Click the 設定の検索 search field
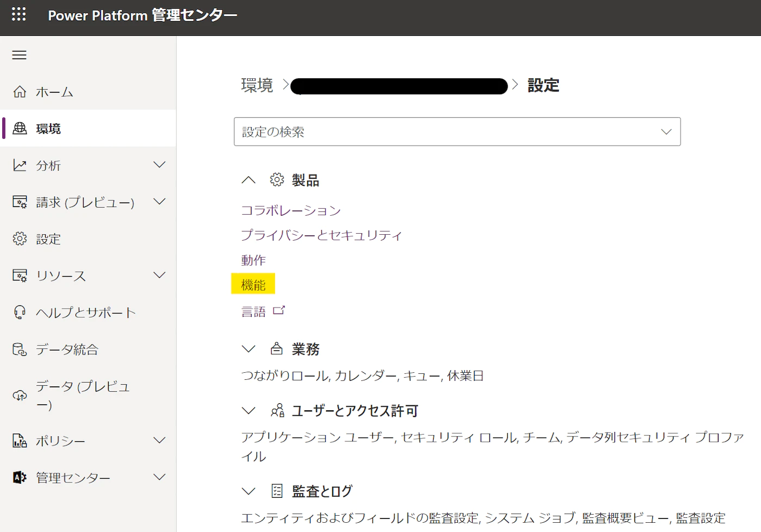Screen dimensions: 761x532 [x=457, y=132]
